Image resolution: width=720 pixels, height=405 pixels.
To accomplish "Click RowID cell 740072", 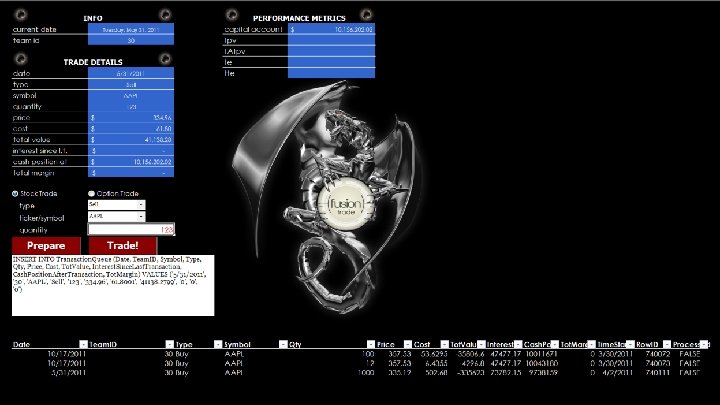I will click(x=658, y=354).
